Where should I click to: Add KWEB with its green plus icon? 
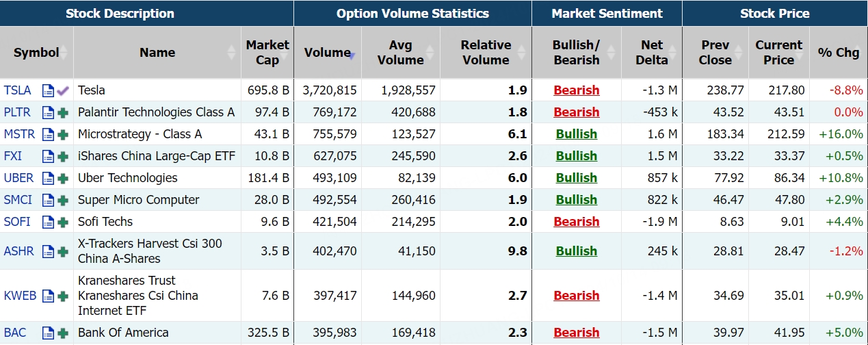pos(63,296)
